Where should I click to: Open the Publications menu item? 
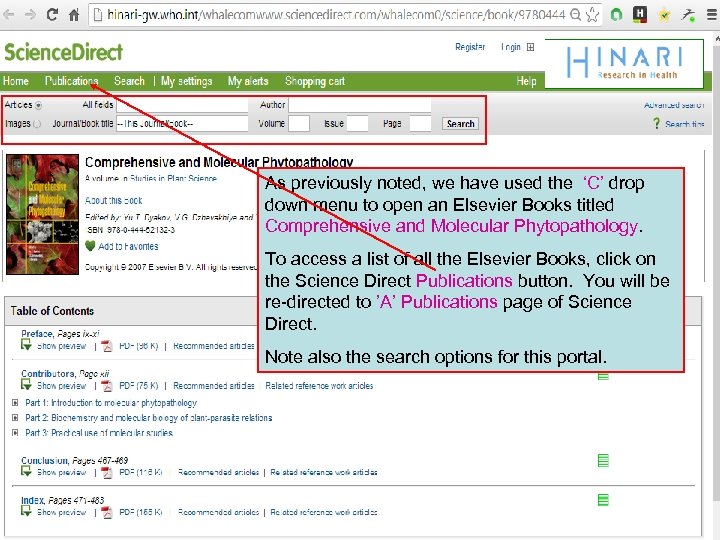[x=71, y=81]
